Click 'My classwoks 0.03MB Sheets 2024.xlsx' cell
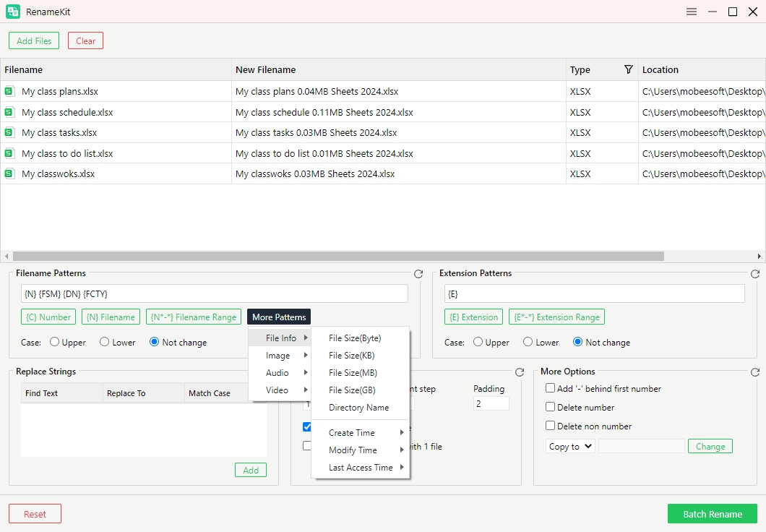Viewport: 766px width, 532px height. (399, 173)
